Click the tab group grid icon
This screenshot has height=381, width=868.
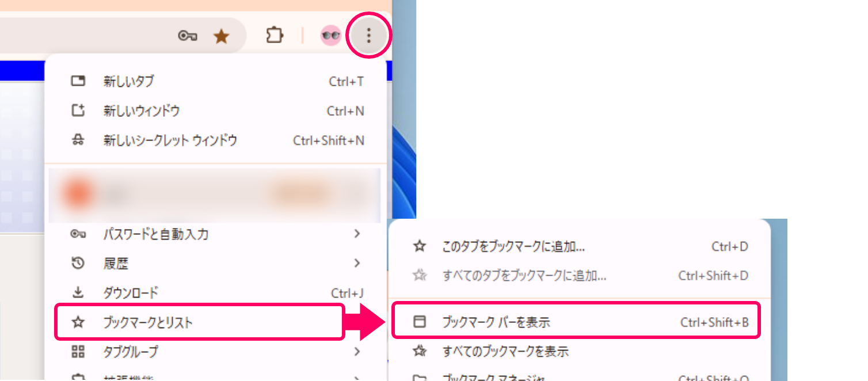click(78, 351)
